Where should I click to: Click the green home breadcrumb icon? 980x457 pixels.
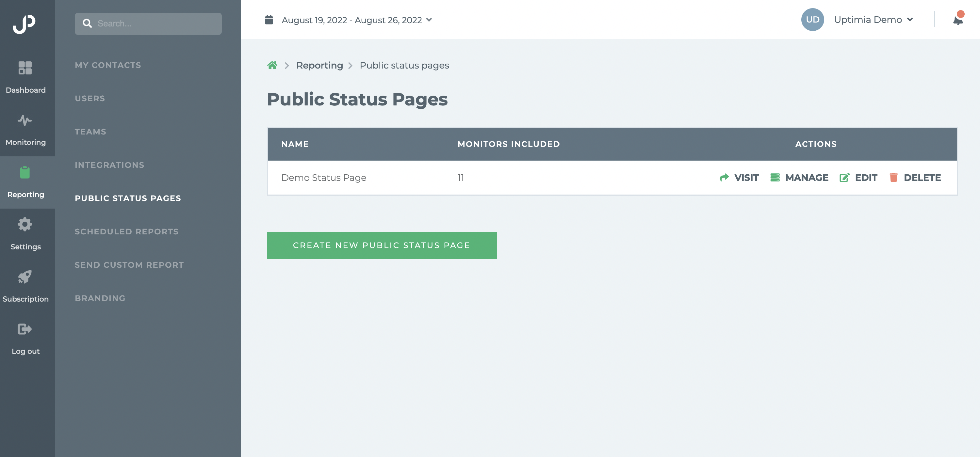pyautogui.click(x=272, y=65)
